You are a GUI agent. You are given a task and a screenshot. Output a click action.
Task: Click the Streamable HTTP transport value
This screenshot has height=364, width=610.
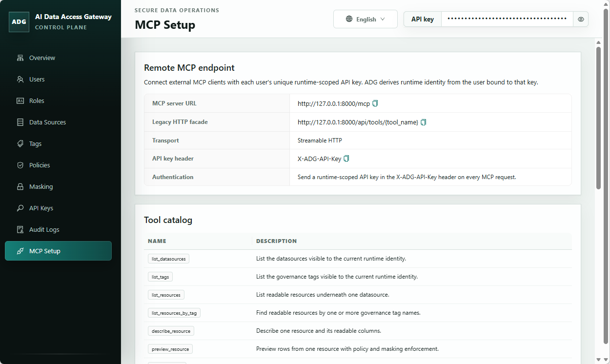click(x=320, y=141)
